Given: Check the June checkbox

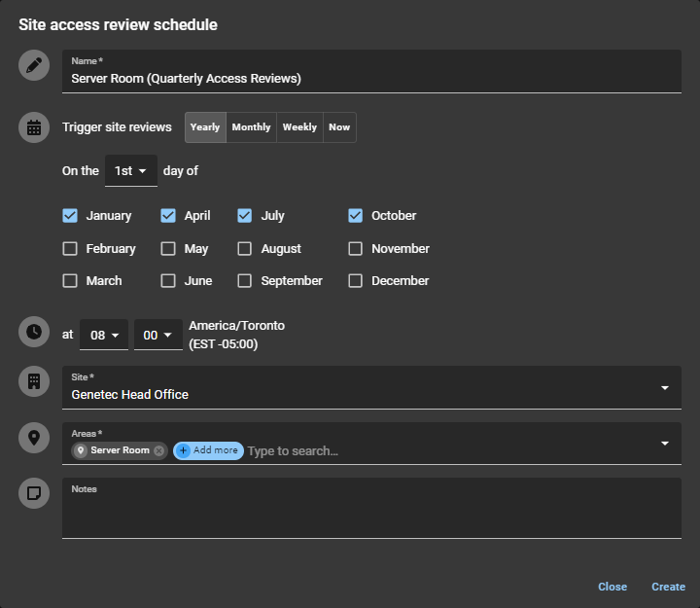Looking at the screenshot, I should tap(168, 281).
